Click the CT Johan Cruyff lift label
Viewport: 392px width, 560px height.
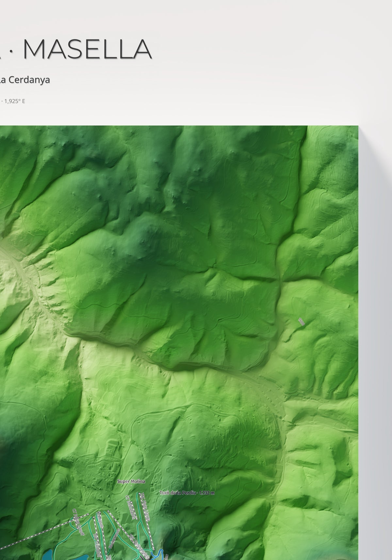tap(79, 522)
